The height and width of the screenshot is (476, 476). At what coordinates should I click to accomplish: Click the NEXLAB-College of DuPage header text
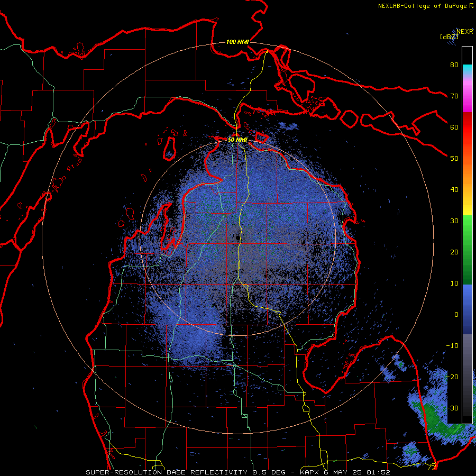tap(425, 6)
